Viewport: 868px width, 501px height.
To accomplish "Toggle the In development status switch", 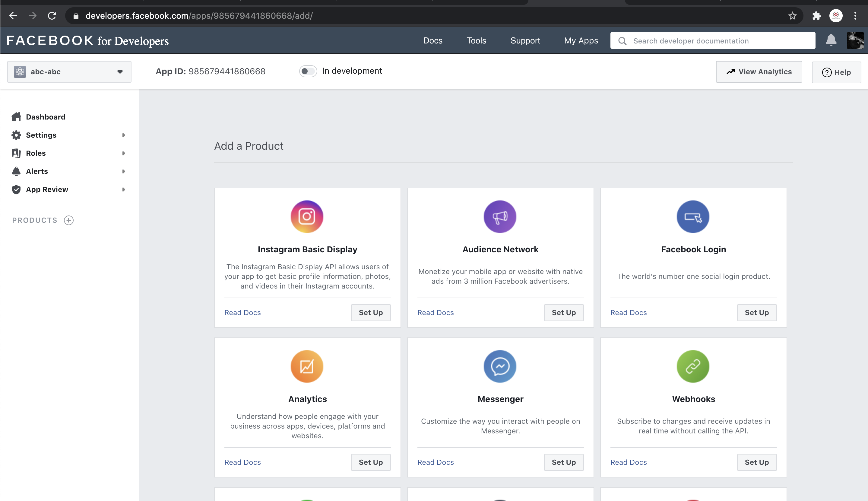I will pos(308,71).
